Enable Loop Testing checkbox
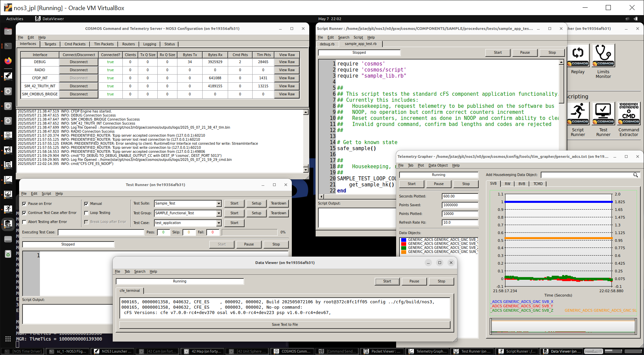Viewport: 644px width, 355px height. (x=86, y=213)
